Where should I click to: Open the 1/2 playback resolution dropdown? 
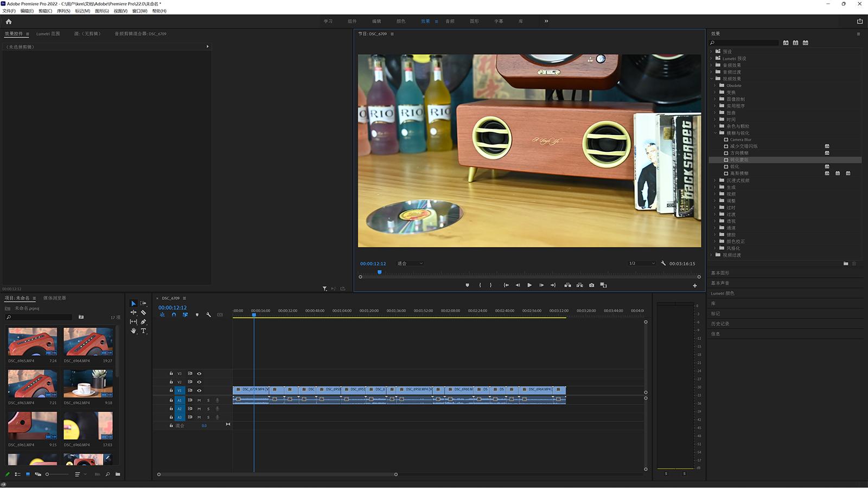(642, 264)
